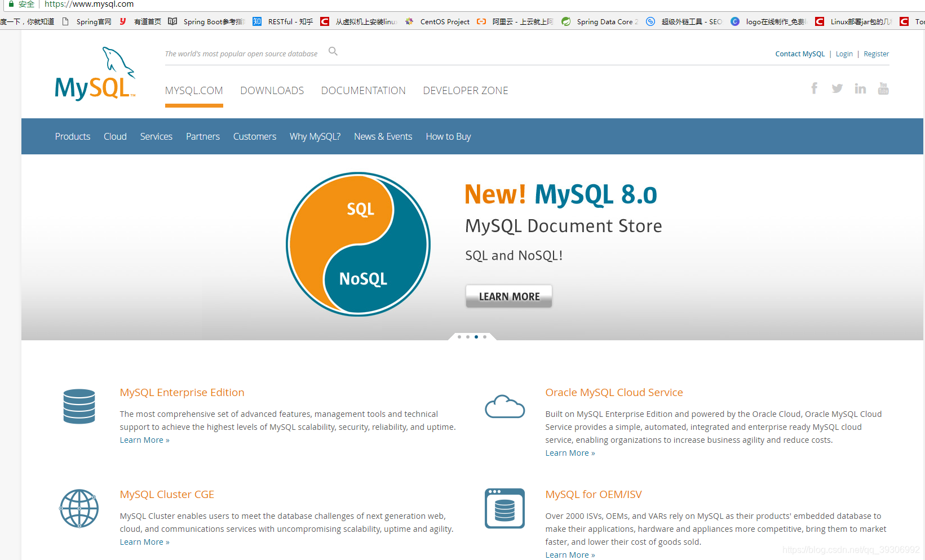The height and width of the screenshot is (560, 925).
Task: Click the Register link
Action: coord(876,54)
